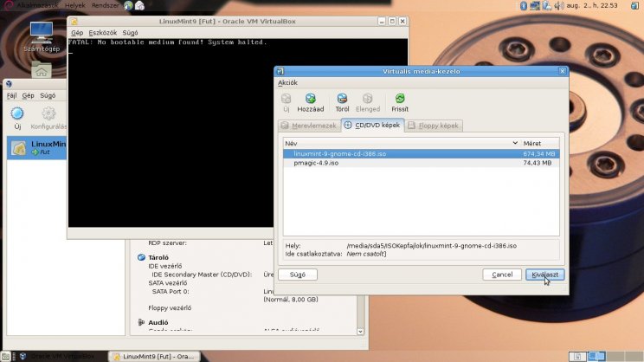Click the Tároló storage section icon

[x=141, y=257]
